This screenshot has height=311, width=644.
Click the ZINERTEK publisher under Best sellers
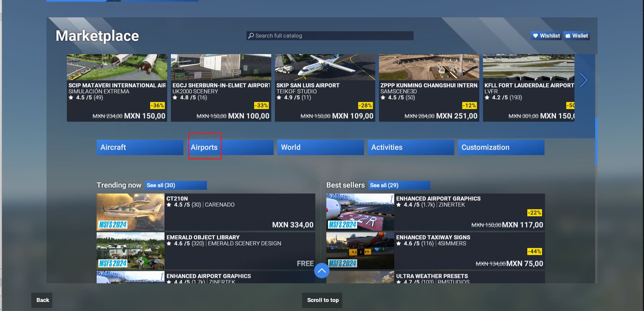(451, 205)
